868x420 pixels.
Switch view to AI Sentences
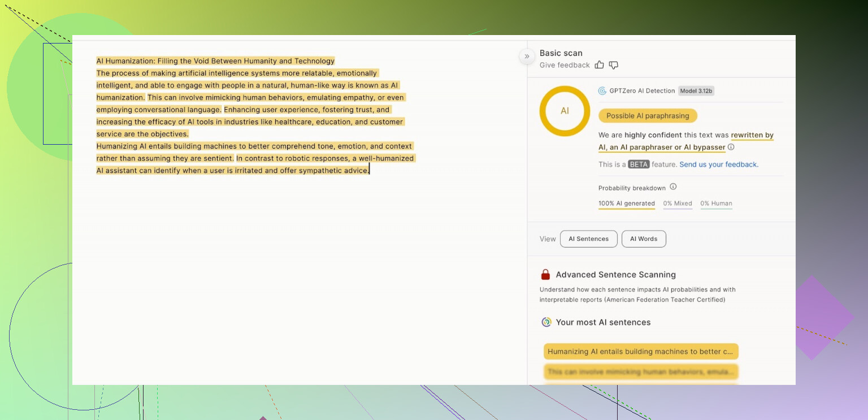click(x=588, y=239)
